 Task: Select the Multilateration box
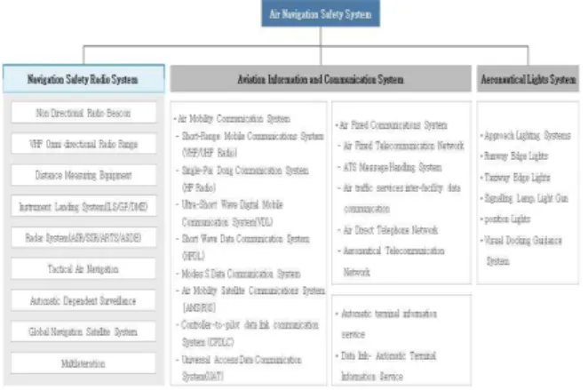click(x=83, y=363)
